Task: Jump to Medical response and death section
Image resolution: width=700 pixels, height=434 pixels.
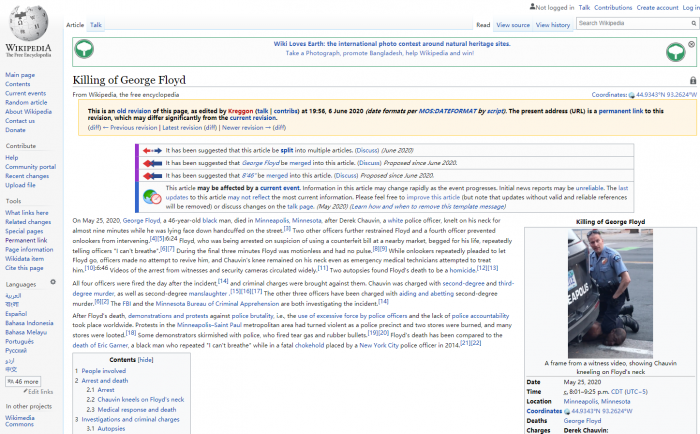Action: [137, 409]
